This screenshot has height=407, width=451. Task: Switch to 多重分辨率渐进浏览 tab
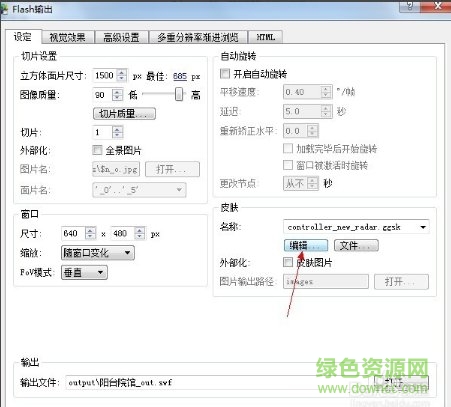(198, 37)
